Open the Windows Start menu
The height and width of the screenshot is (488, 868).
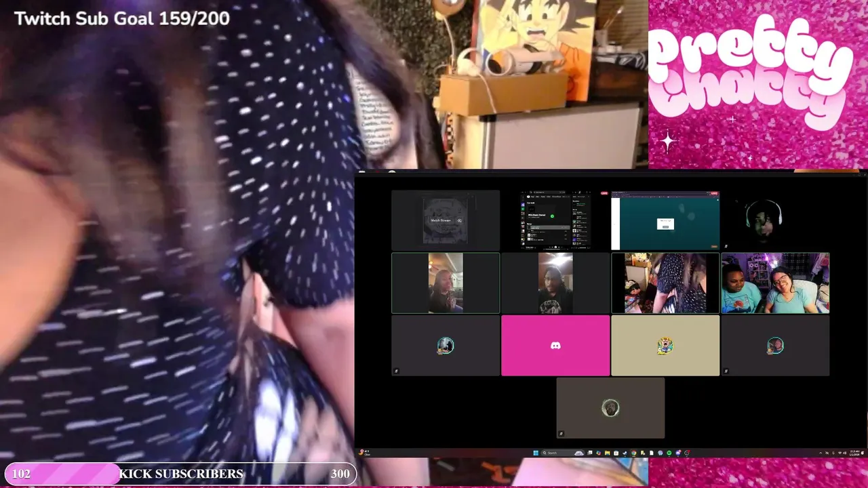[536, 453]
